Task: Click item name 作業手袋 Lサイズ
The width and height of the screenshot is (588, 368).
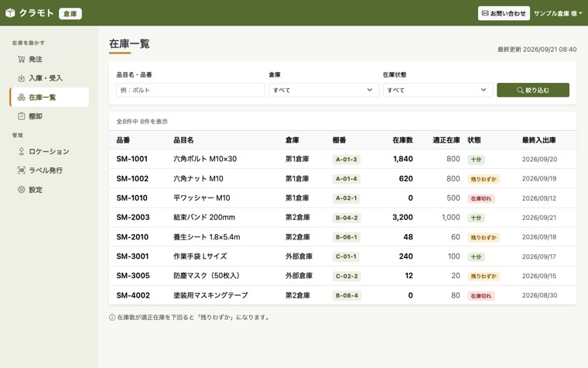Action: click(200, 256)
